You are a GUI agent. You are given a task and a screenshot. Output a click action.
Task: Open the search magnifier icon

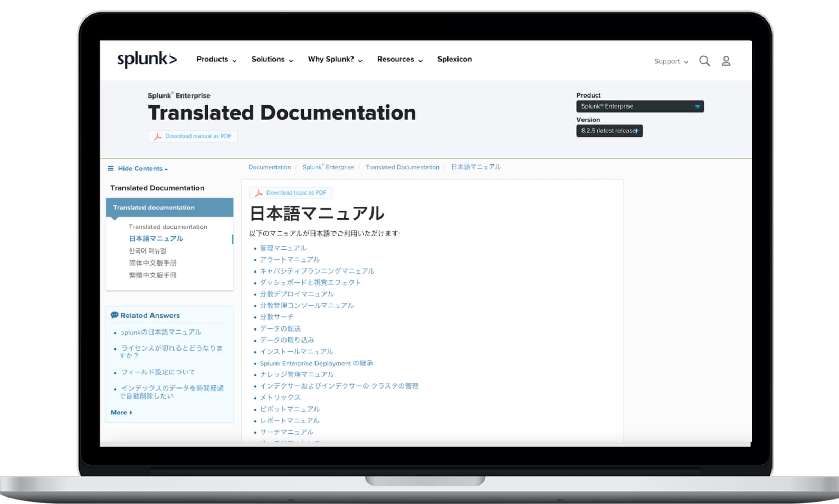704,61
